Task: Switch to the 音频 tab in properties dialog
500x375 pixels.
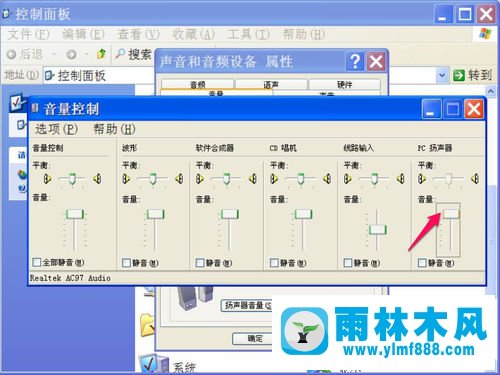Action: 198,85
